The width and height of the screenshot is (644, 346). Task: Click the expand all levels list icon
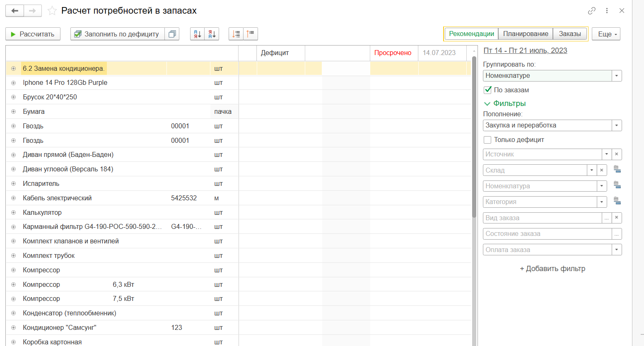click(236, 34)
